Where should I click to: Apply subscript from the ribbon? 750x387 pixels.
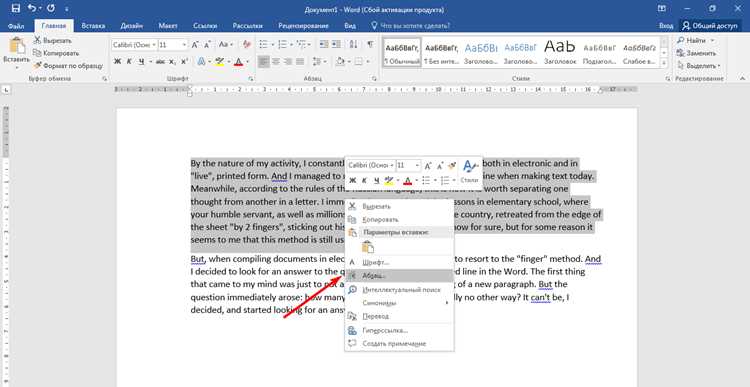pos(173,62)
